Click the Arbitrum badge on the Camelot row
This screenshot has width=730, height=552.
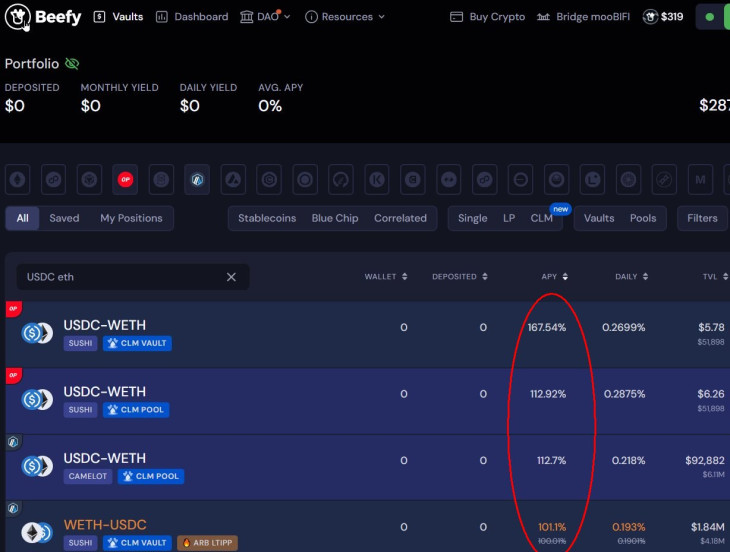[13, 442]
